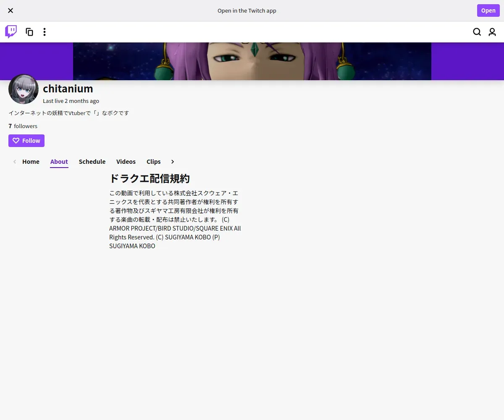This screenshot has height=420, width=504.
Task: Click the chitanium channel name
Action: 68,89
